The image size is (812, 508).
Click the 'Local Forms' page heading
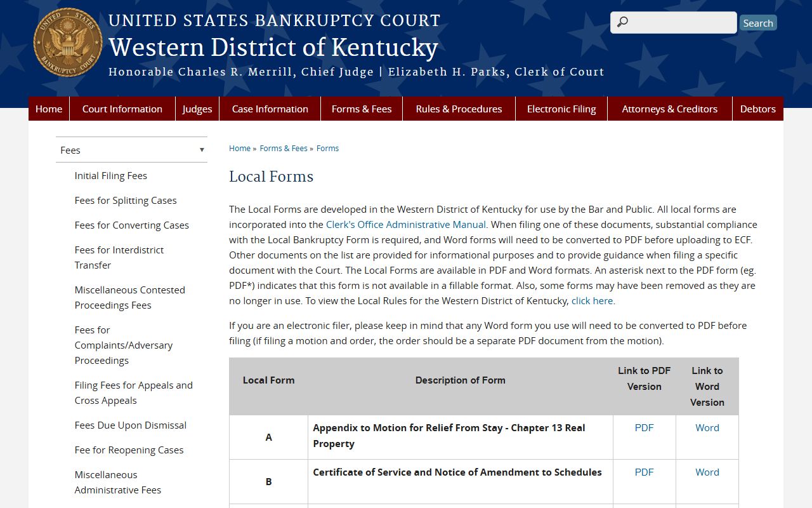click(272, 176)
